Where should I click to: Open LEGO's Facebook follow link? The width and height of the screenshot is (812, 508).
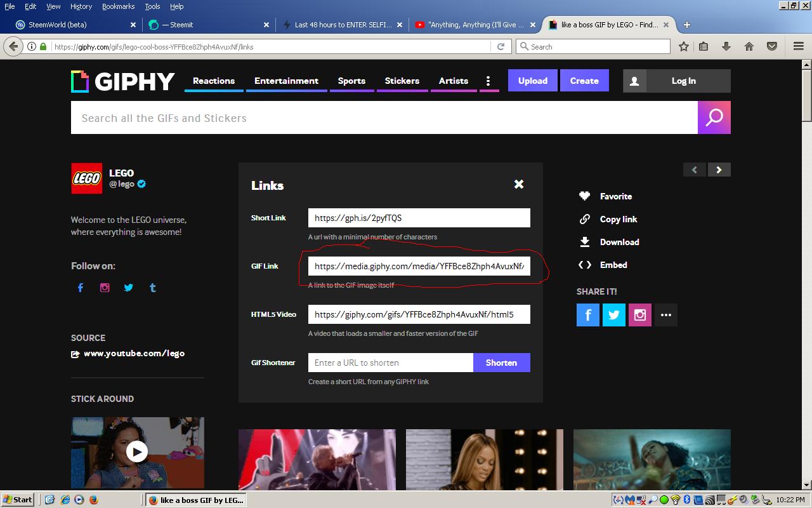click(x=81, y=288)
